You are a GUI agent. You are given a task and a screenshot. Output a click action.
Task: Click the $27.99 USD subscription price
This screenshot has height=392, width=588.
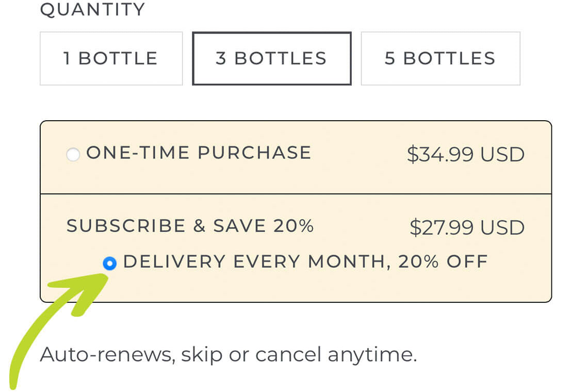click(467, 227)
